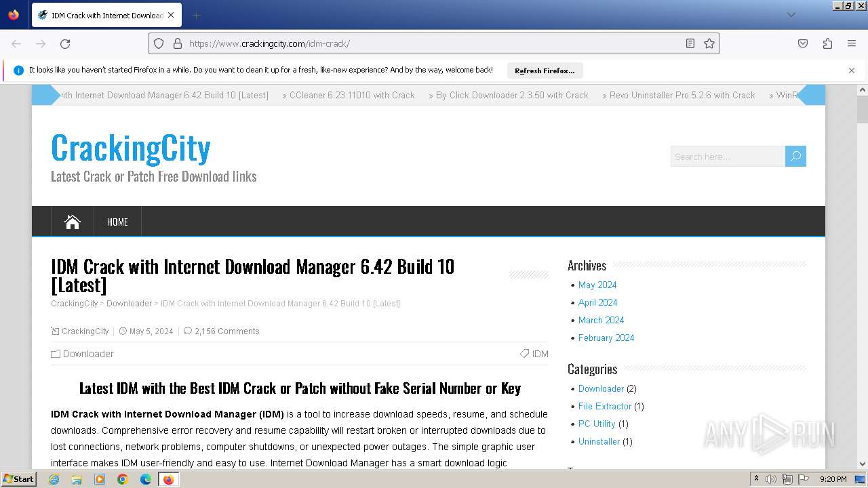The image size is (868, 488).
Task: Launch Google Chrome from the taskbar
Action: click(x=123, y=479)
